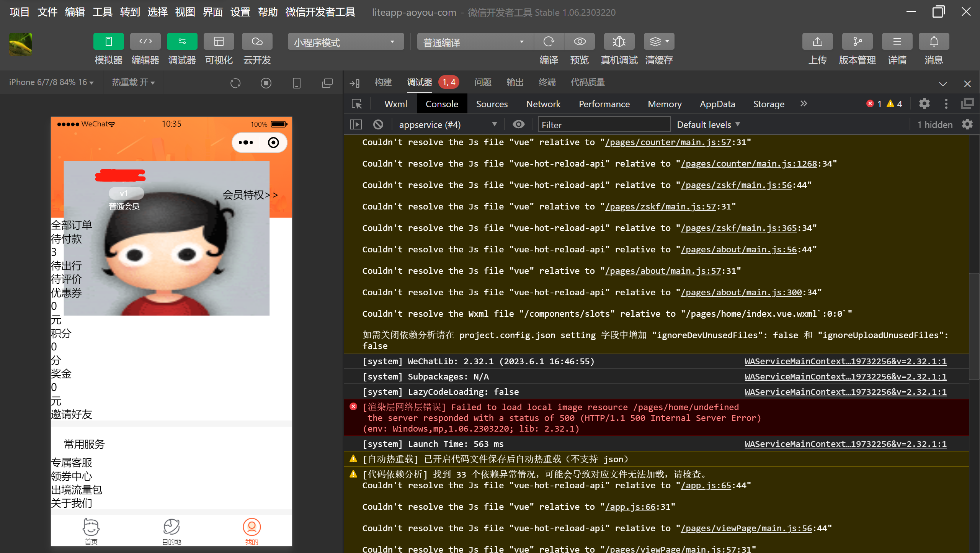Select the 首页 tab bar item

[91, 532]
